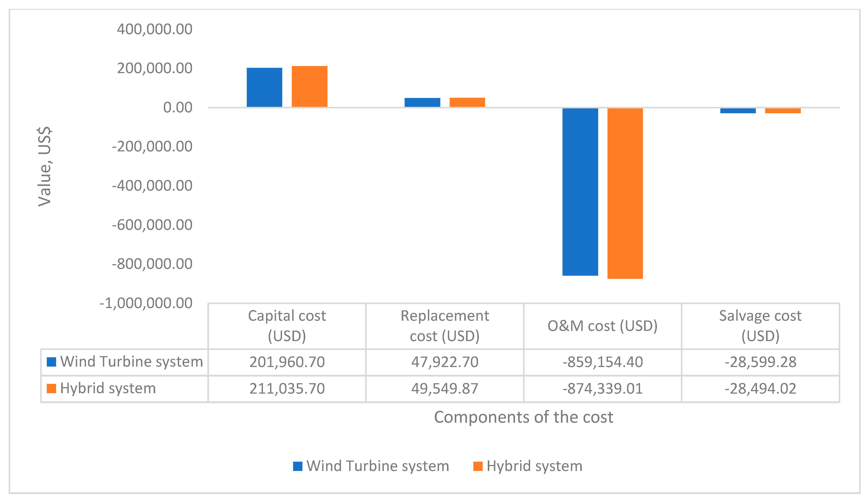
Task: Click the blue Wind Turbine legend swatch at the bottom of the chart
Action: coord(298,466)
